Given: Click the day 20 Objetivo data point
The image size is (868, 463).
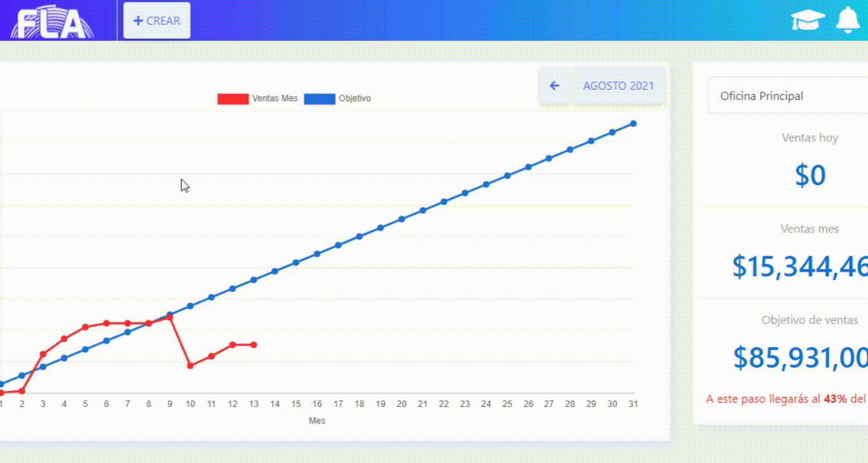Looking at the screenshot, I should point(402,219).
